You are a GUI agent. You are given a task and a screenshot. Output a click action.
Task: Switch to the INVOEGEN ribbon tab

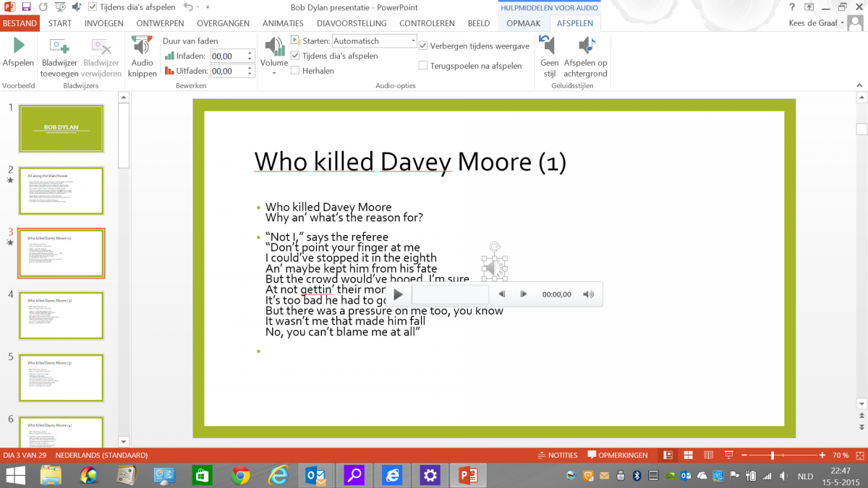[x=103, y=23]
